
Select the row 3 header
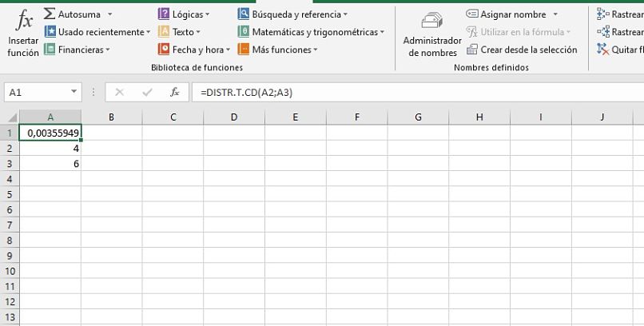[10, 164]
